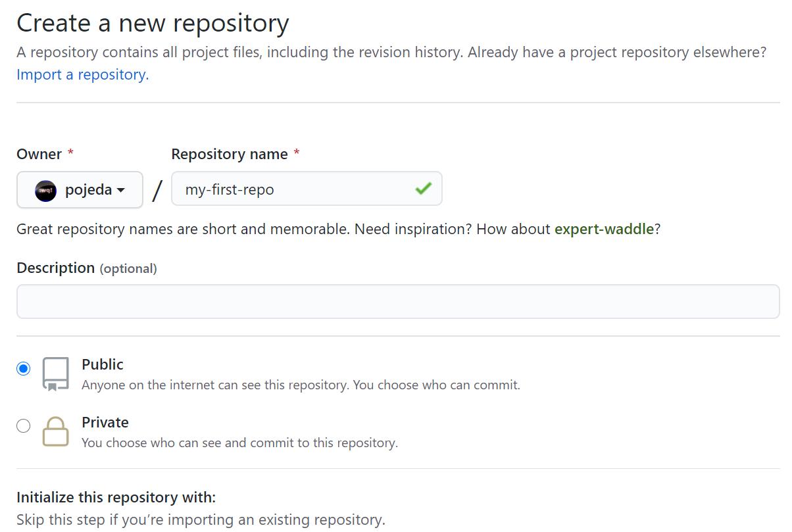Open the Import a repository link
Viewport: 792px width, 532px height.
tap(82, 75)
